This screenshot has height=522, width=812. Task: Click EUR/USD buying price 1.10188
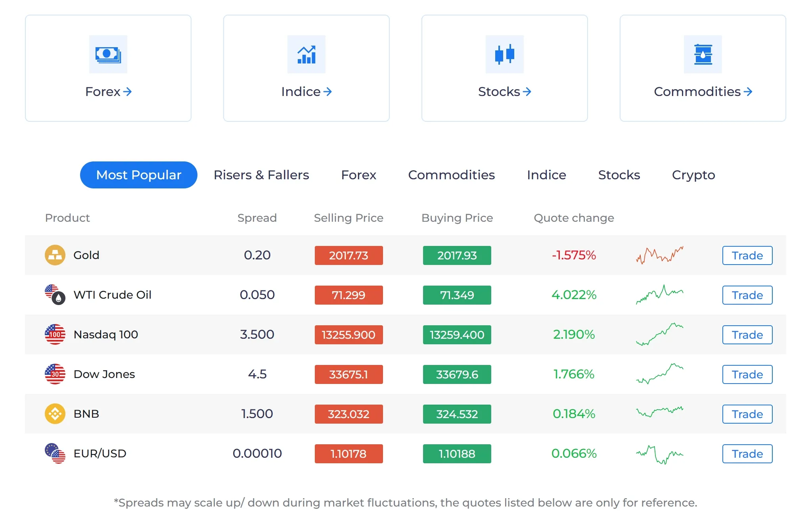[x=457, y=454]
